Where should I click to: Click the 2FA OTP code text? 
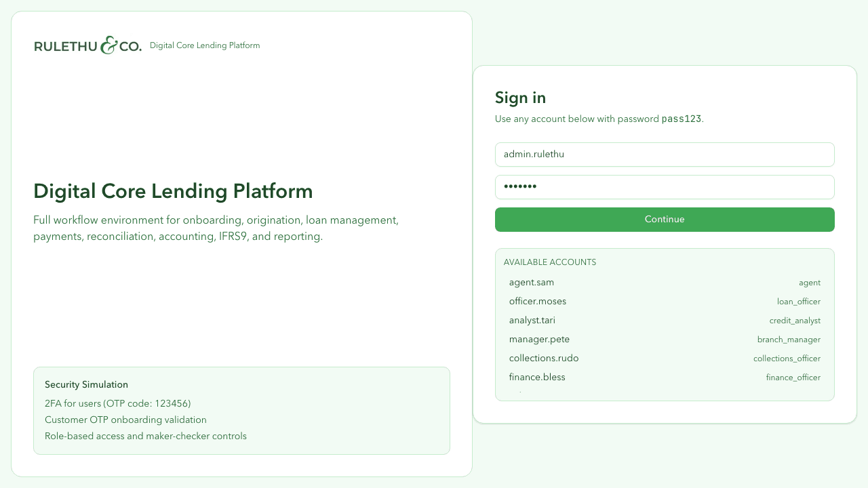click(118, 403)
